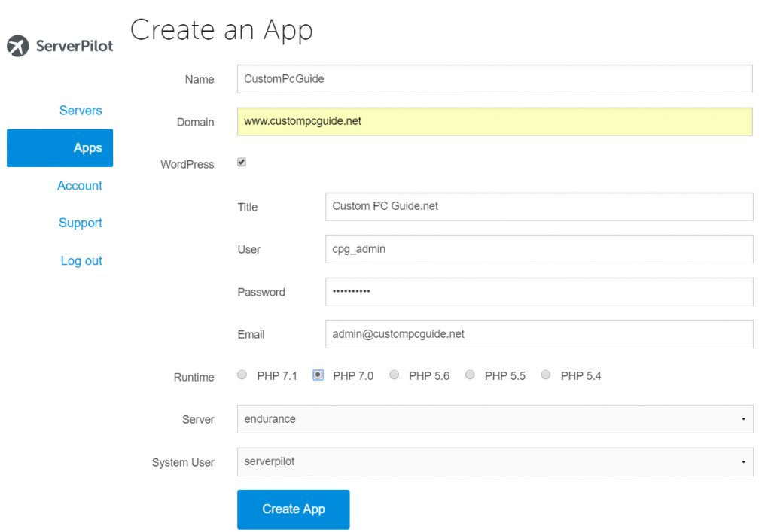Expand the System User dropdown showing serverpilot
This screenshot has width=771, height=532.
(495, 462)
